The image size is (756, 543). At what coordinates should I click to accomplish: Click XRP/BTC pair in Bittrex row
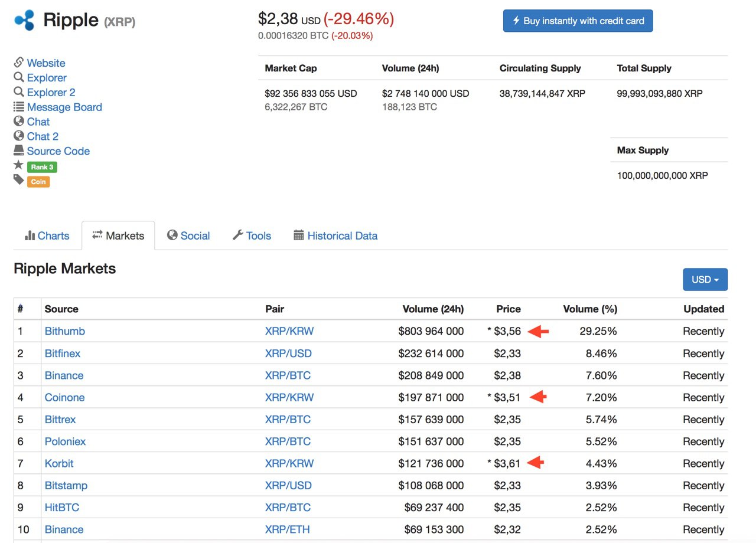point(288,420)
